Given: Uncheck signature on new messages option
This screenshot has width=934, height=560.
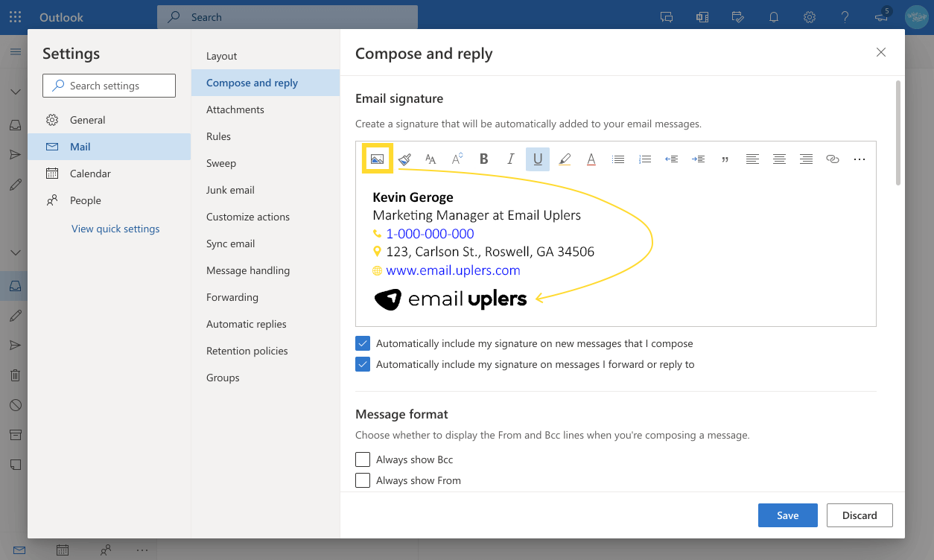Looking at the screenshot, I should (x=363, y=343).
